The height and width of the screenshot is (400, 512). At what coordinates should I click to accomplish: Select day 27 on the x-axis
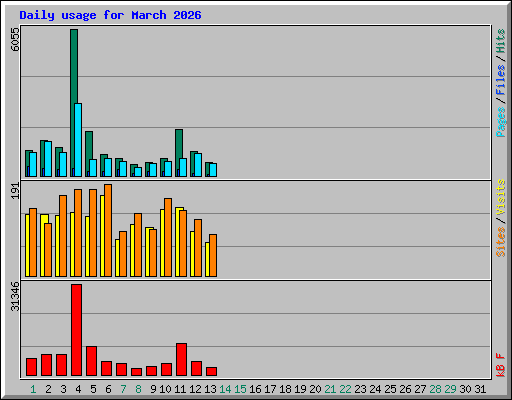pyautogui.click(x=420, y=389)
